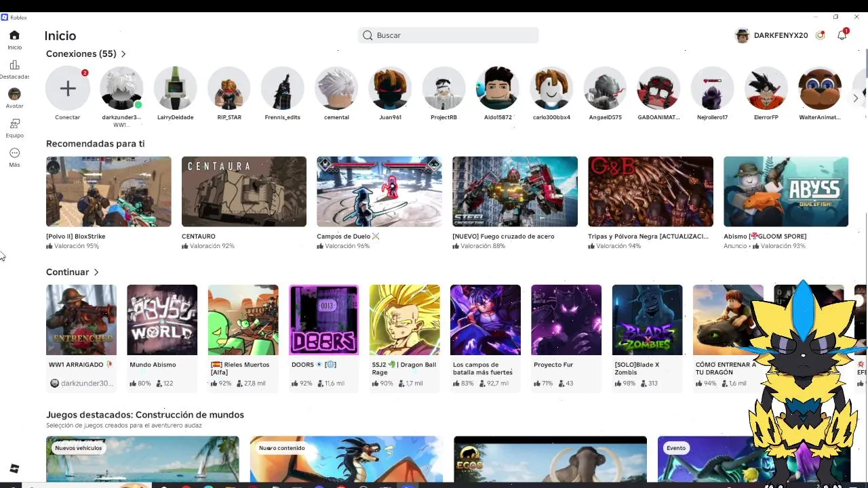This screenshot has width=868, height=488.
Task: Continue Proyecto Fur game
Action: coord(566,320)
